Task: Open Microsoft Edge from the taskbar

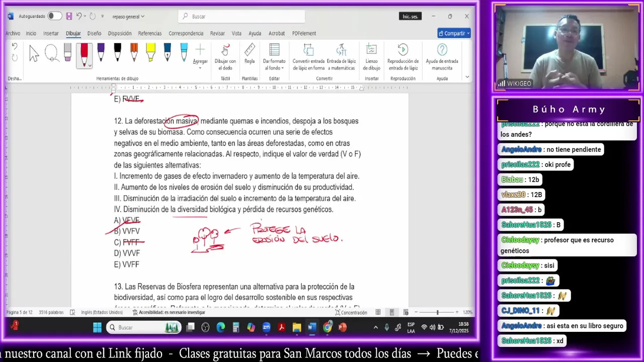Action: click(220, 327)
